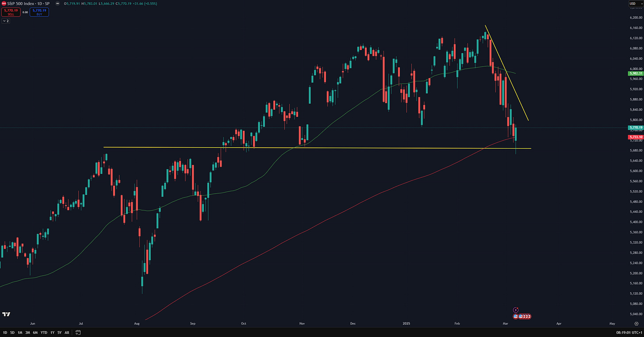Image resolution: width=644 pixels, height=337 pixels.
Task: Click the TradingView logo in chart corner
Action: pyautogui.click(x=6, y=314)
